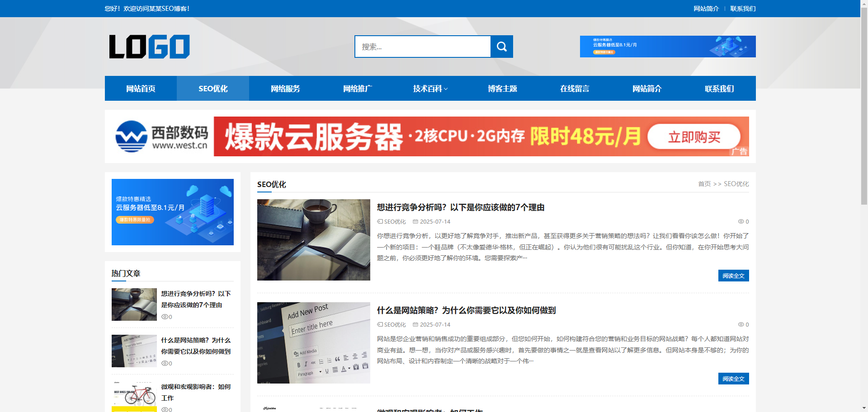Click the view count eye icon on second article
This screenshot has width=868, height=412.
[741, 324]
